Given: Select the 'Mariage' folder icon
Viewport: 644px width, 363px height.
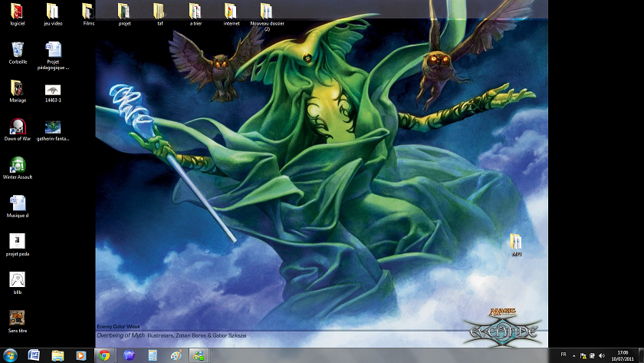Looking at the screenshot, I should (x=18, y=91).
